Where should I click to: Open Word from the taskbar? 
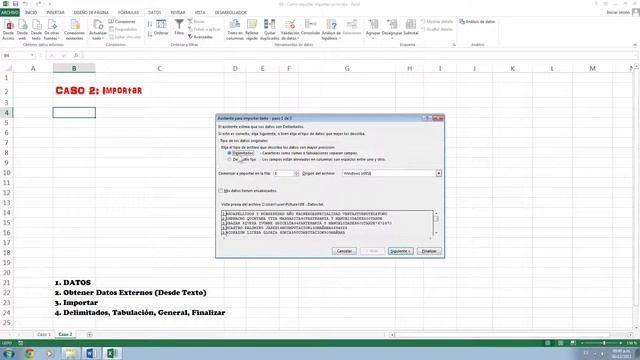(x=91, y=353)
